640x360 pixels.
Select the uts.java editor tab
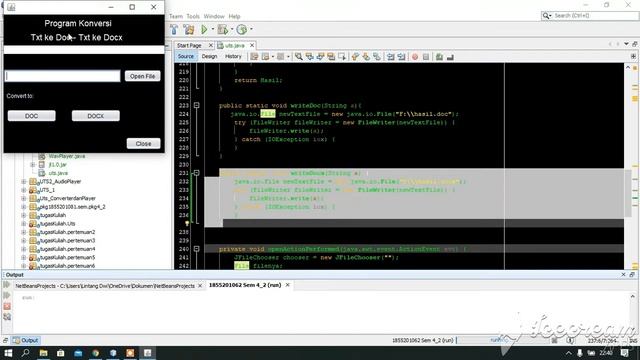(234, 45)
